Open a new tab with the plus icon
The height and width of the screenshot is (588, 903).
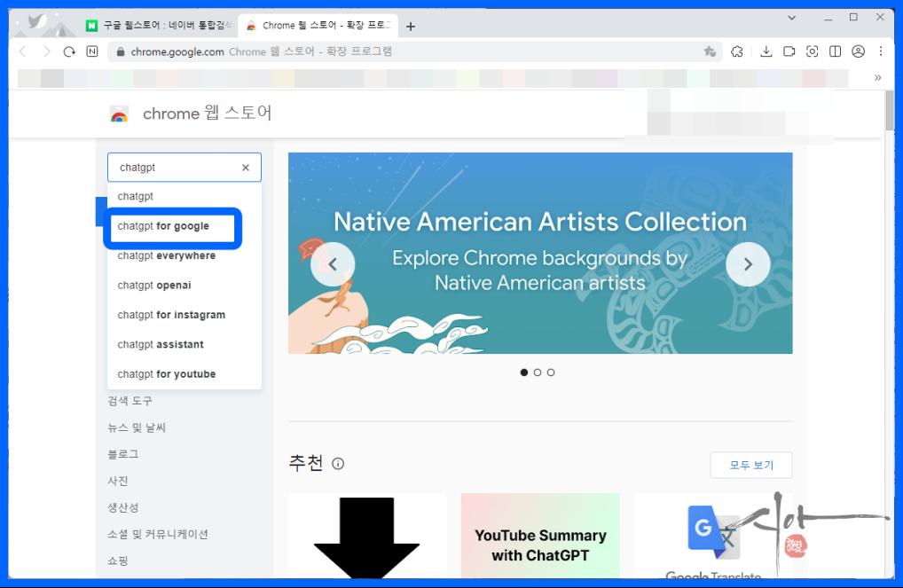point(411,26)
